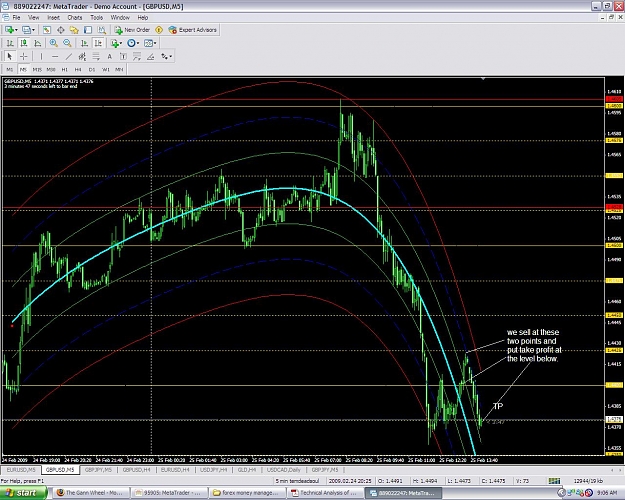The image size is (625, 500).
Task: Open the Charts menu
Action: tap(75, 18)
